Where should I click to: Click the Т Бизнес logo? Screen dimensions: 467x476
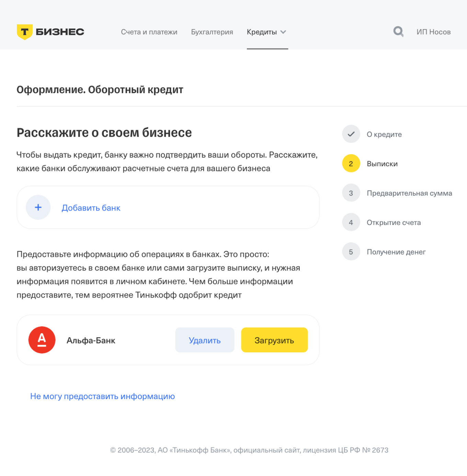(x=50, y=31)
